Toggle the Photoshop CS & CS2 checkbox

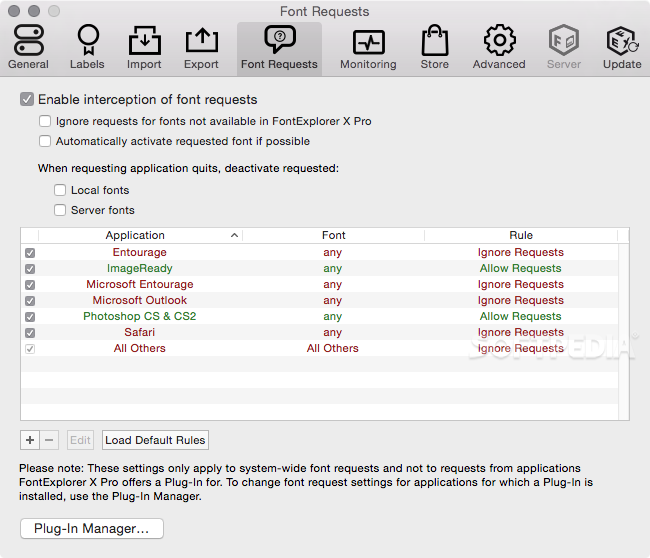coord(30,317)
